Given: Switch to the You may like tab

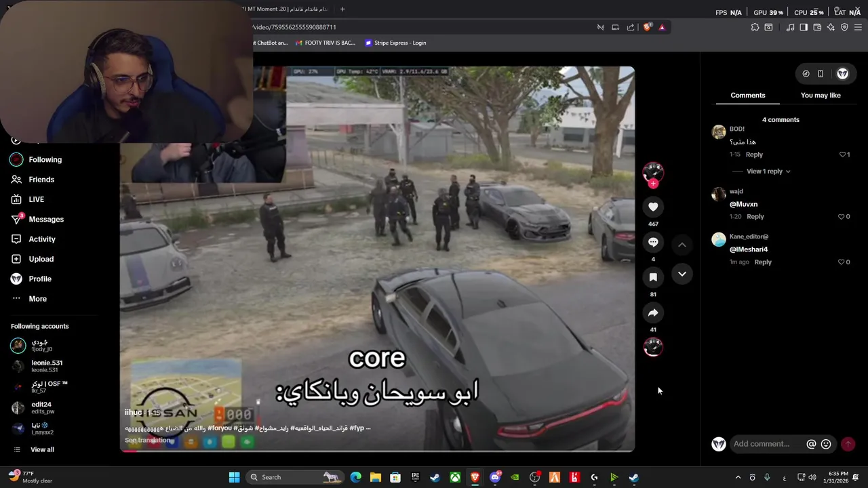Looking at the screenshot, I should [821, 96].
